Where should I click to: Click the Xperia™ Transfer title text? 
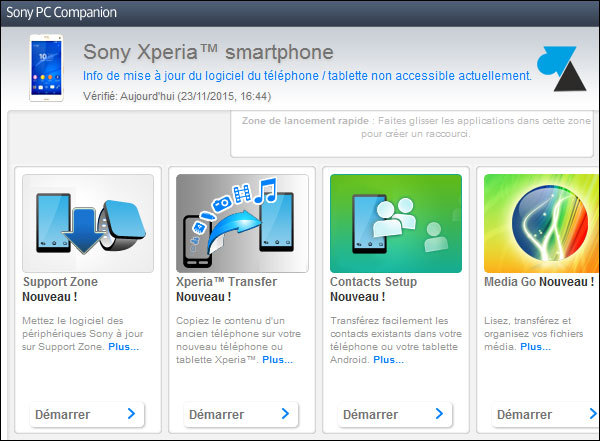click(x=227, y=282)
